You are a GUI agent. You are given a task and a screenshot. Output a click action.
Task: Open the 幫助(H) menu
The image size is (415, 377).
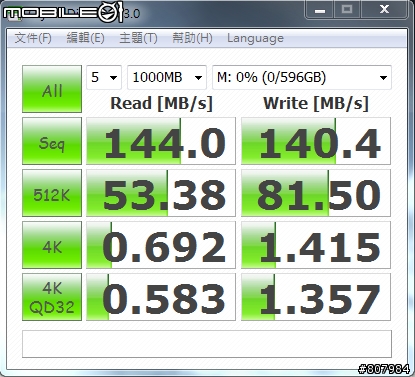[x=192, y=38]
